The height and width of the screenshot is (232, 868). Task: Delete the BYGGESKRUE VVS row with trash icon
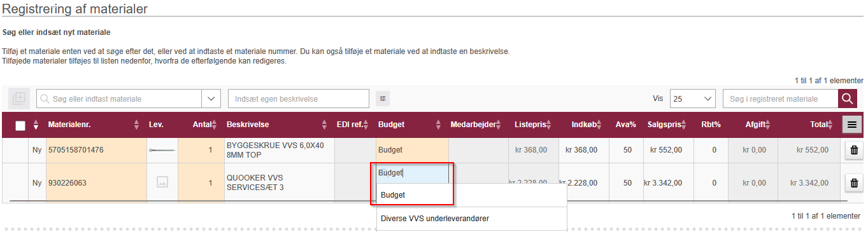pos(854,150)
